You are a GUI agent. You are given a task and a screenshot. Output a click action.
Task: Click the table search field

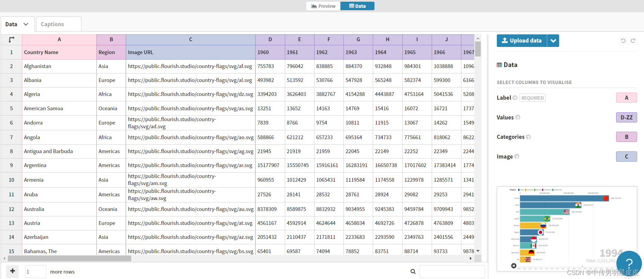click(x=452, y=272)
